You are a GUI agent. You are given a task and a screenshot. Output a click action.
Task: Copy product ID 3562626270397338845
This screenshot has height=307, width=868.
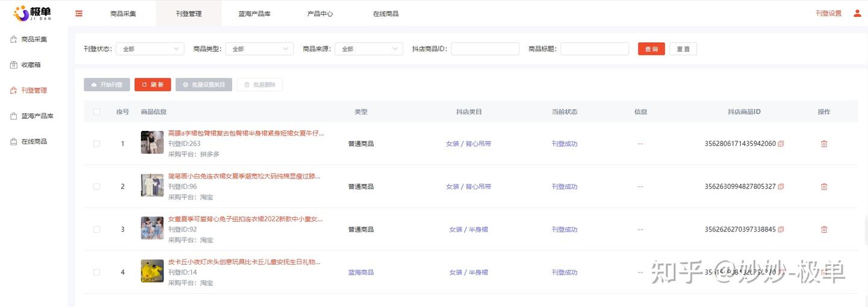click(x=781, y=229)
